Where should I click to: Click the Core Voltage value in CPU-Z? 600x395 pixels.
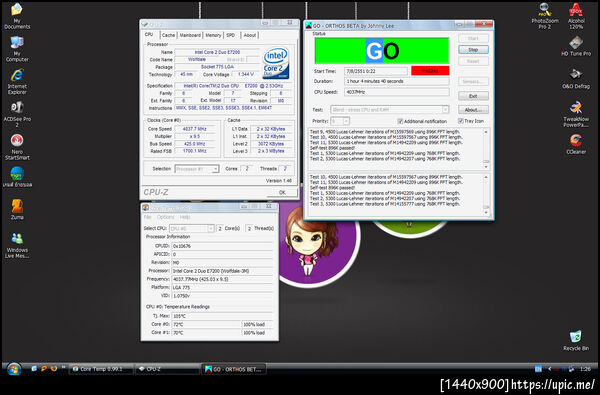pos(245,74)
